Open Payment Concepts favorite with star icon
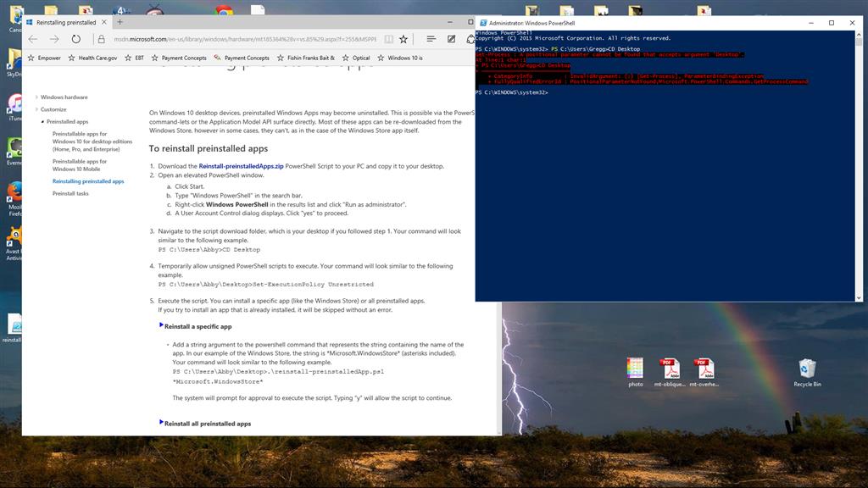 click(179, 58)
